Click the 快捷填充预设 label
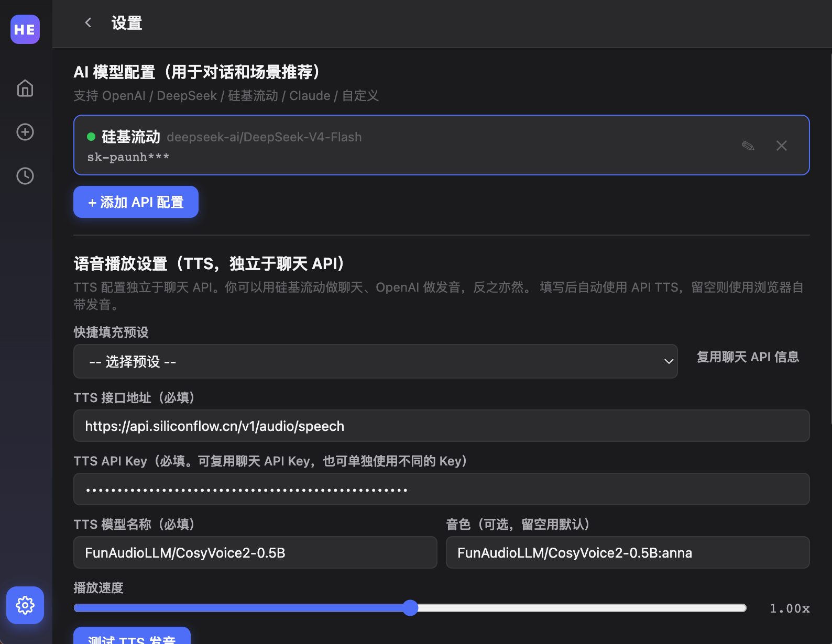This screenshot has height=644, width=832. 111,332
